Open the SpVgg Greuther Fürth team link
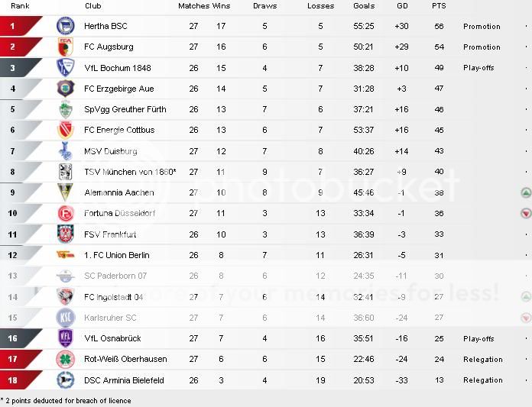Viewport: 532px width, 407px height. pos(125,109)
